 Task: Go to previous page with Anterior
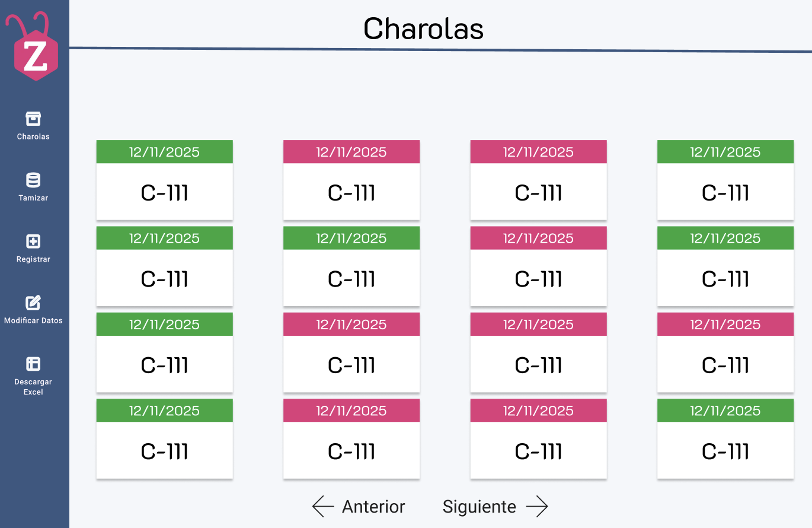pos(373,507)
